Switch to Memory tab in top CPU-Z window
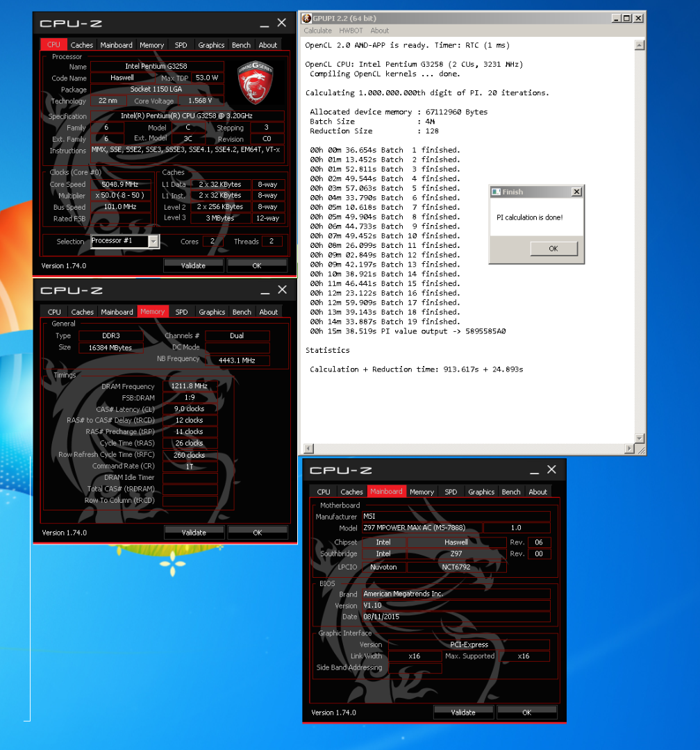Image resolution: width=700 pixels, height=750 pixels. coord(151,45)
